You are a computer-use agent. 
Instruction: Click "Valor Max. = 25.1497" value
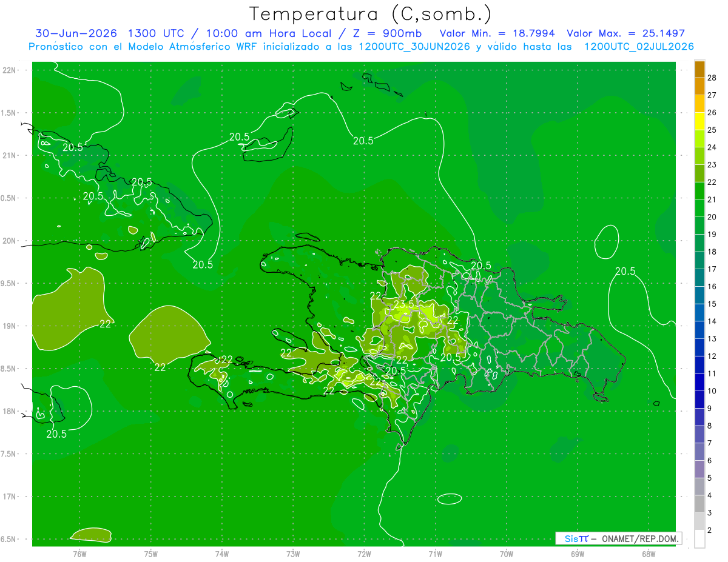[626, 33]
